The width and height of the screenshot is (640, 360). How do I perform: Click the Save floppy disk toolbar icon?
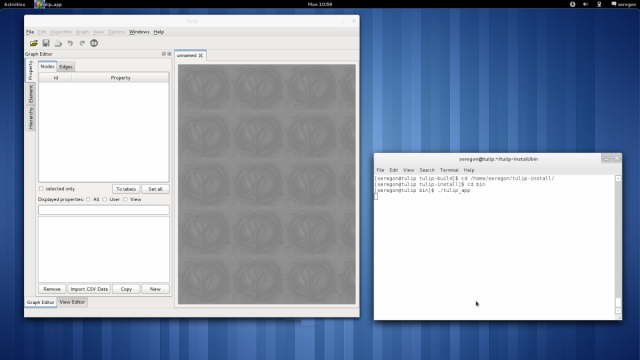click(46, 43)
